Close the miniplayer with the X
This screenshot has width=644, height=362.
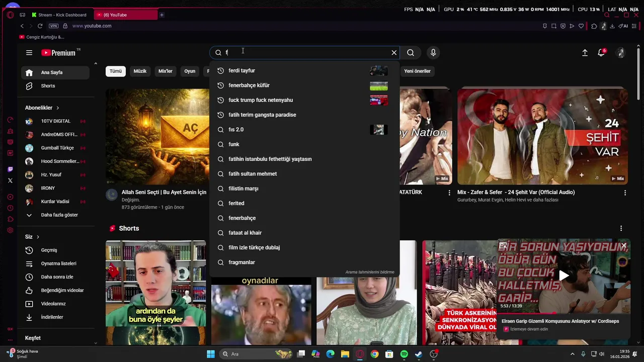click(x=624, y=246)
